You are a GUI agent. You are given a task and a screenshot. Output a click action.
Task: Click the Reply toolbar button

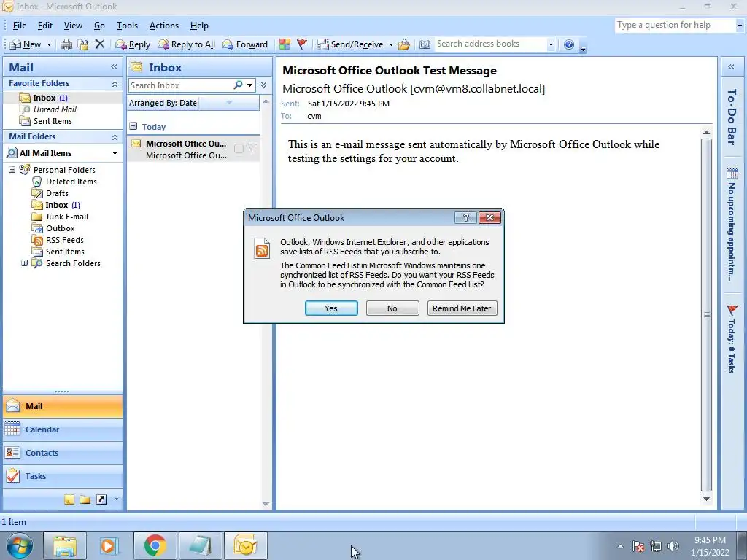pyautogui.click(x=133, y=44)
